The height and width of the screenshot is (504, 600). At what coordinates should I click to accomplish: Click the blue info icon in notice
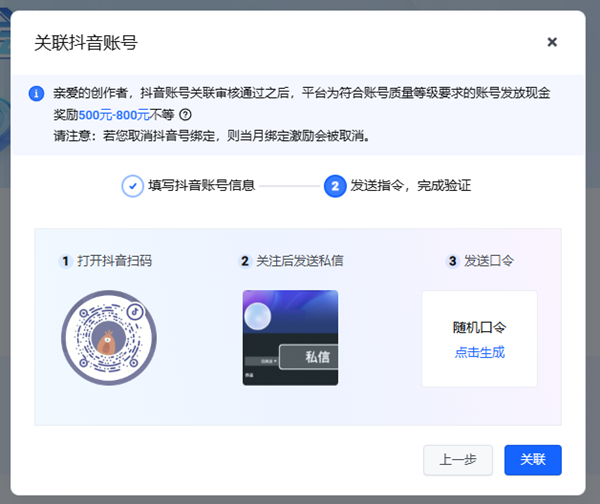click(x=36, y=93)
